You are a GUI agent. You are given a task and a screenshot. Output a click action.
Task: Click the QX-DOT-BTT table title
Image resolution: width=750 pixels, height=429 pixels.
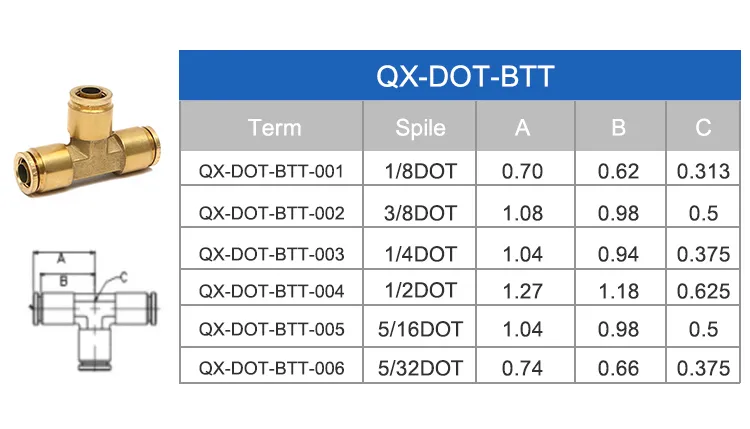tap(464, 76)
